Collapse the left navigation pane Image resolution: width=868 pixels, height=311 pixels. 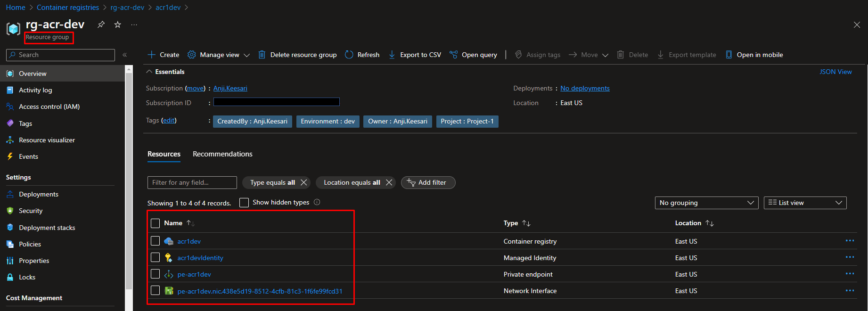coord(125,55)
